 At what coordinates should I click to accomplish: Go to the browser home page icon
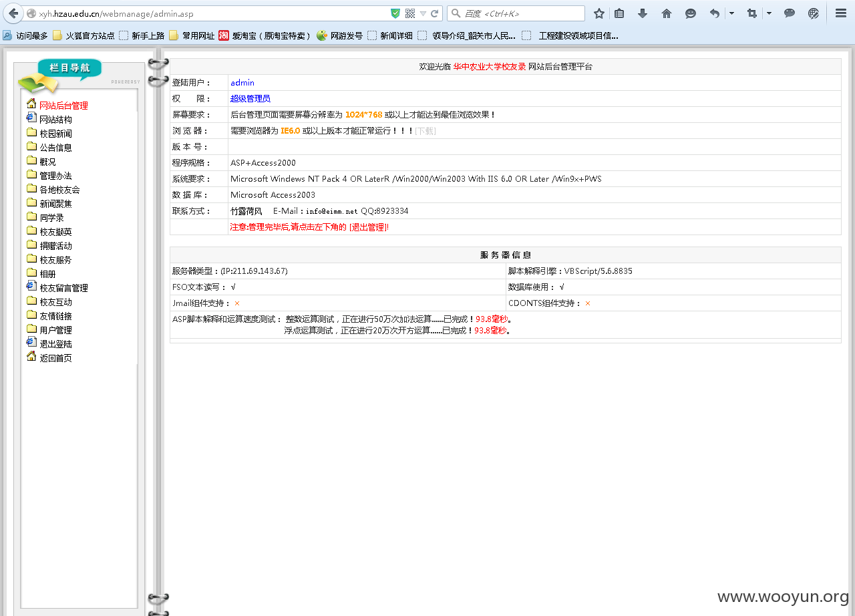(667, 13)
